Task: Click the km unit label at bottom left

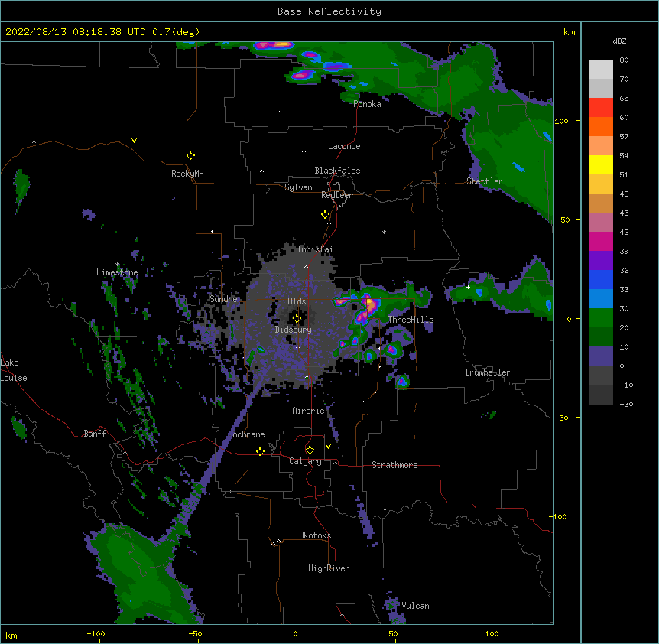Action: click(11, 635)
